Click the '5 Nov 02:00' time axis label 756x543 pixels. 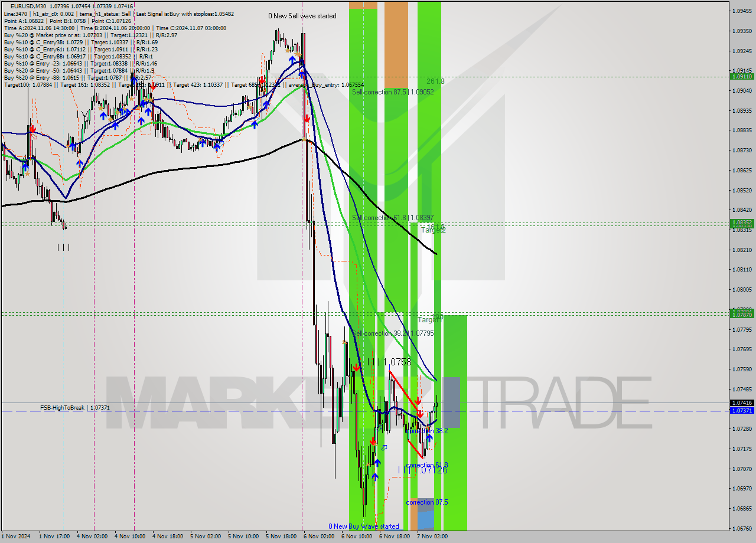click(x=206, y=537)
